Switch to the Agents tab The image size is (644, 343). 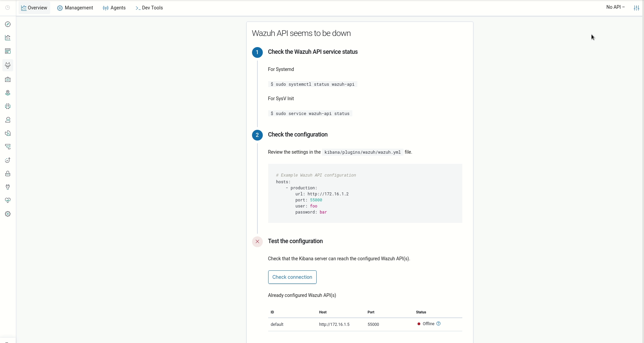114,8
